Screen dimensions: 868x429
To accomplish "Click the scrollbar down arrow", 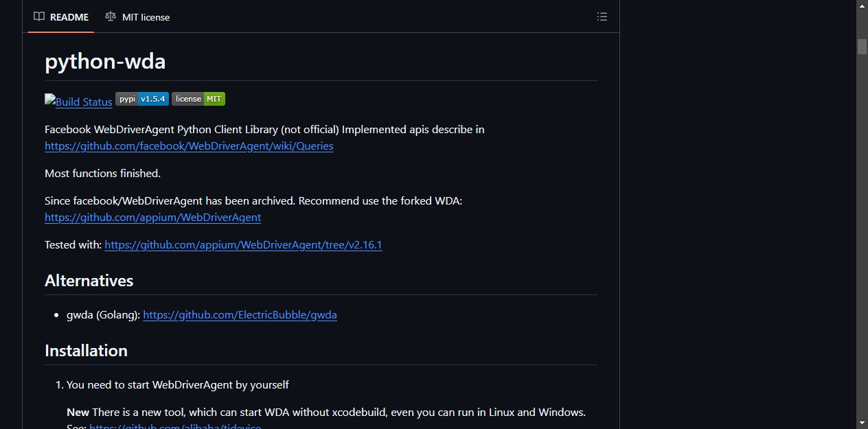I will coord(862,423).
